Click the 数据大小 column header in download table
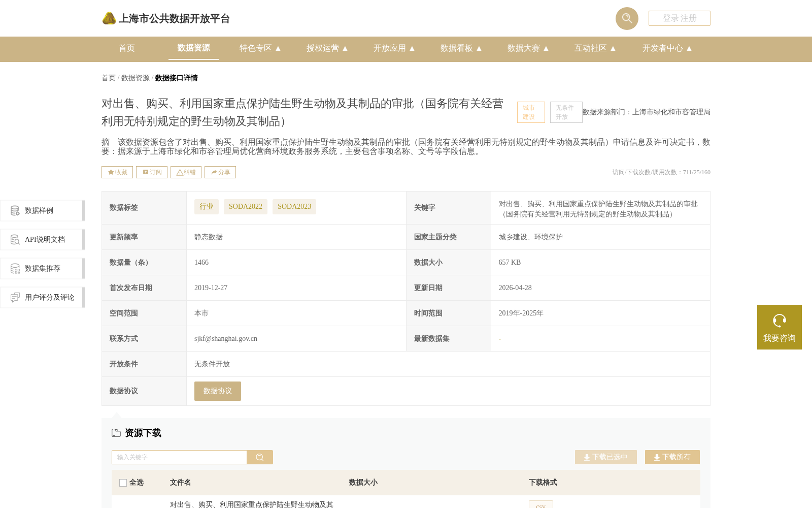Image resolution: width=812 pixels, height=508 pixels. (363, 483)
